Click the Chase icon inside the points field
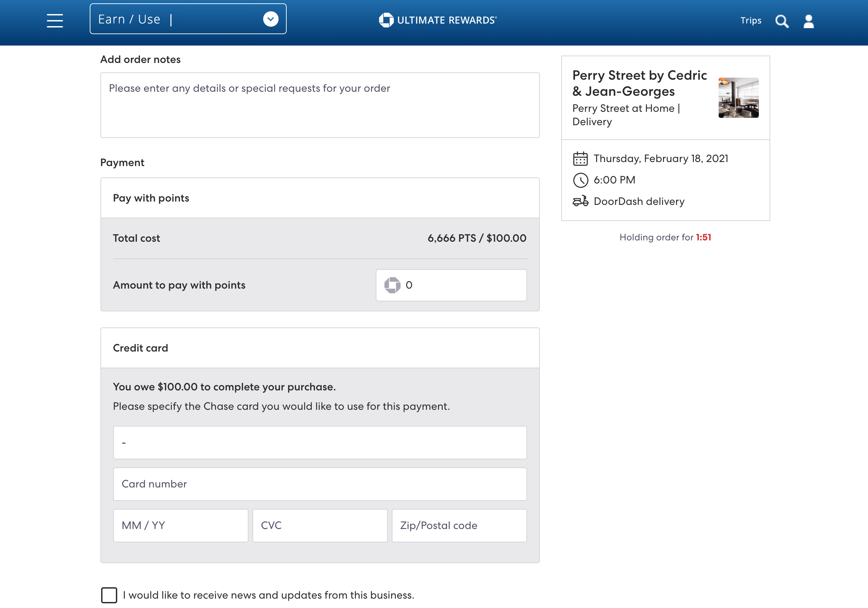The image size is (868, 608). point(393,285)
